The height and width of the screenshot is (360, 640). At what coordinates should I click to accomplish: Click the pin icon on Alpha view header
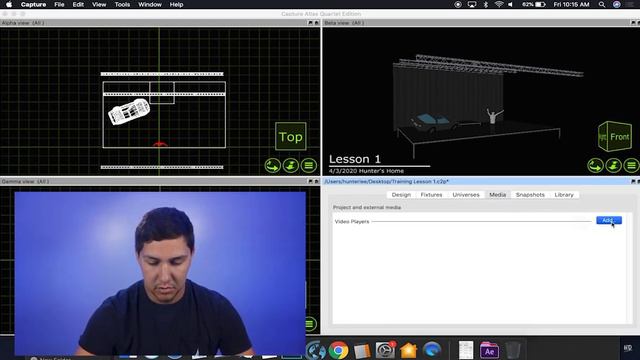[x=310, y=23]
